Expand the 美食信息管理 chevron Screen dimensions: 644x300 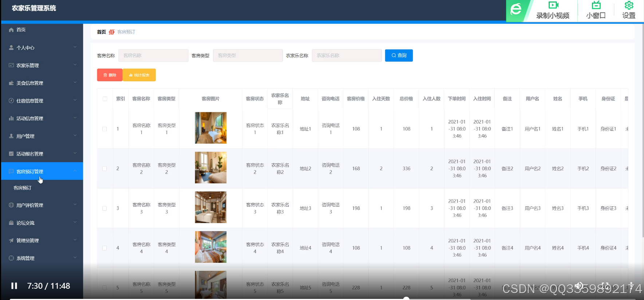pos(75,82)
